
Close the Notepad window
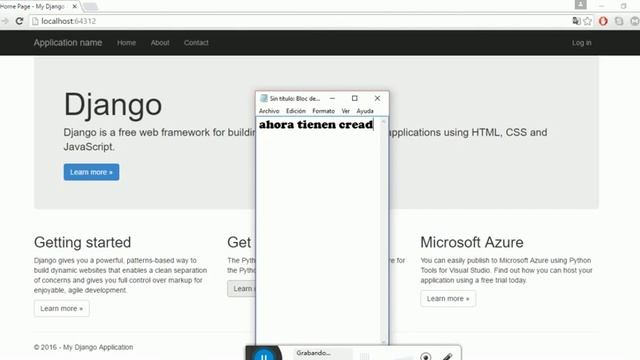click(377, 98)
